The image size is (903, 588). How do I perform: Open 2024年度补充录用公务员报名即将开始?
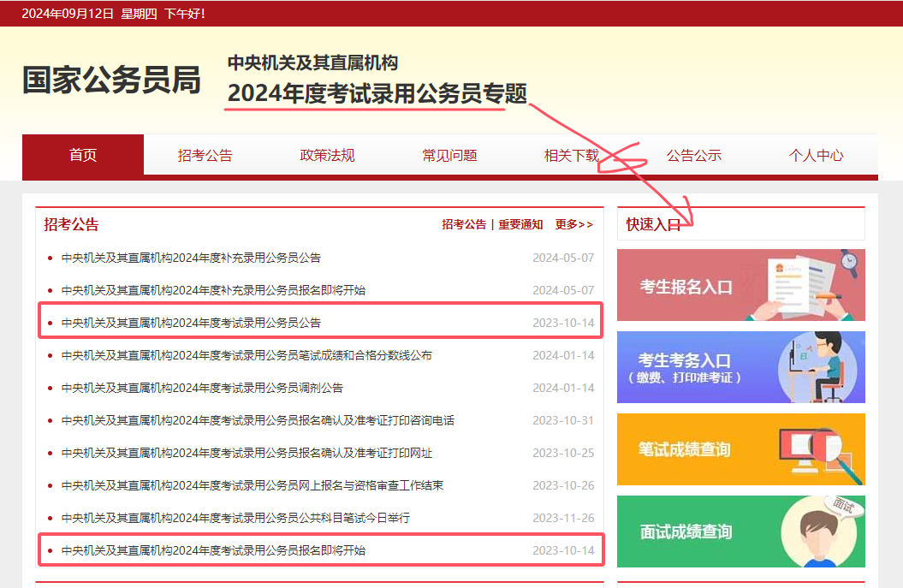tap(214, 290)
